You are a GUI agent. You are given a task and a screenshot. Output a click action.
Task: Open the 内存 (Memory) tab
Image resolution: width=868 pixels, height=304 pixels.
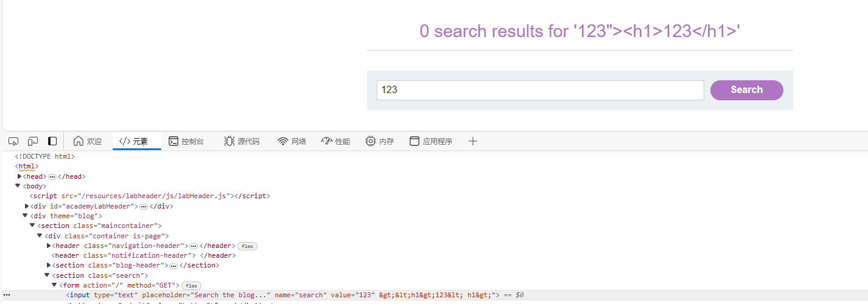click(x=379, y=141)
